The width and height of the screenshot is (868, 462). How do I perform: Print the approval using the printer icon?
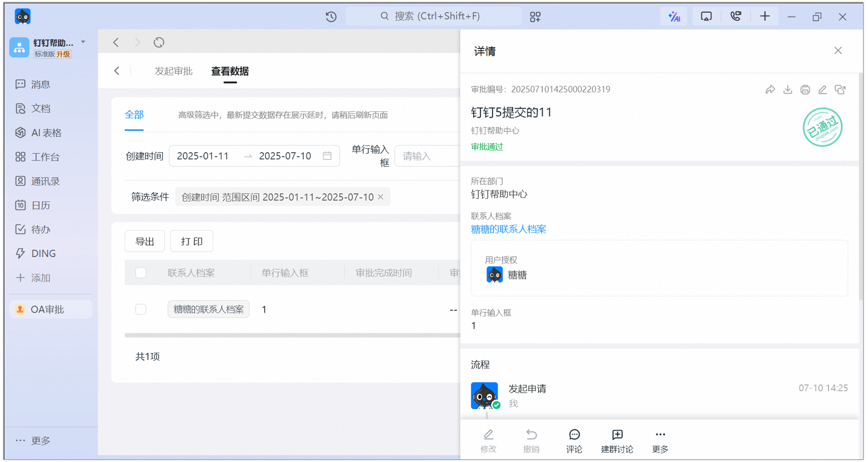pyautogui.click(x=805, y=89)
